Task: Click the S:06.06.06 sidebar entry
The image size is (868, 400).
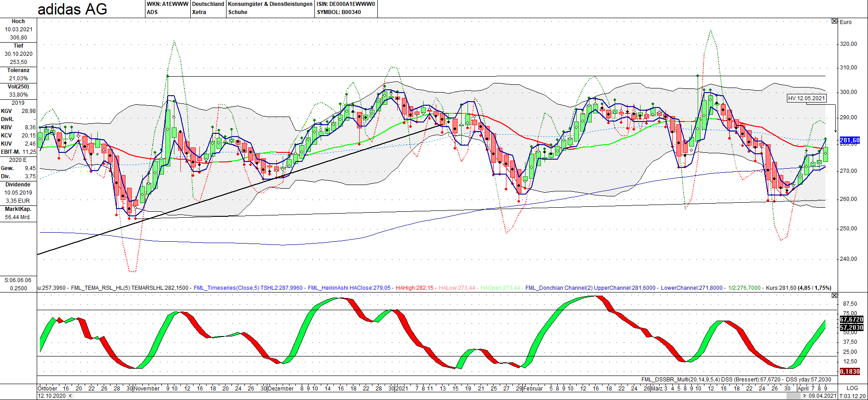Action: [x=18, y=280]
